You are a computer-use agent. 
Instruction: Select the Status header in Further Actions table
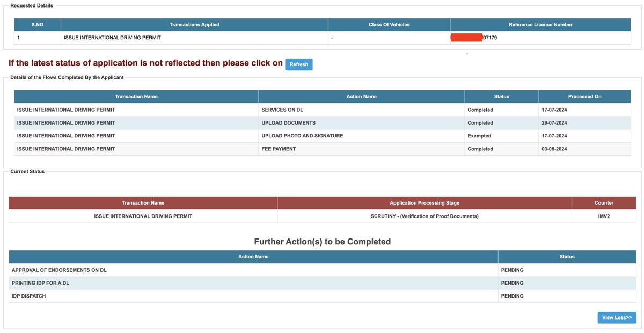(x=567, y=257)
